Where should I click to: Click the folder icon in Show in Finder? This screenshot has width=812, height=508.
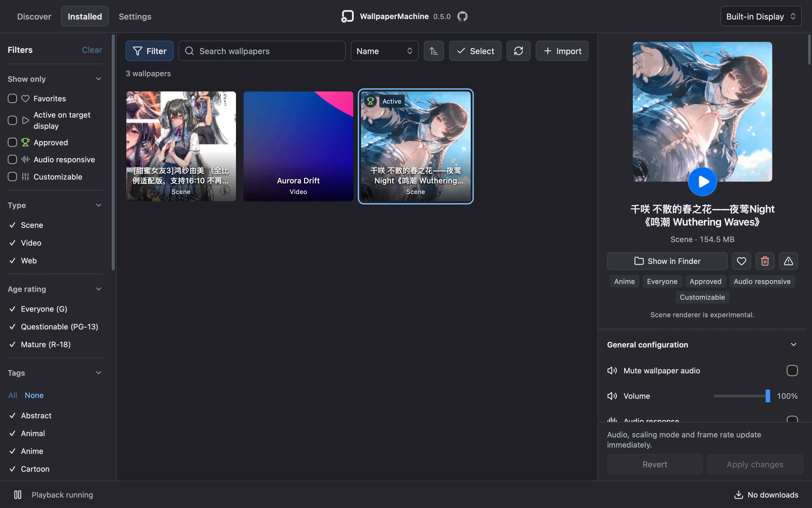(x=639, y=261)
